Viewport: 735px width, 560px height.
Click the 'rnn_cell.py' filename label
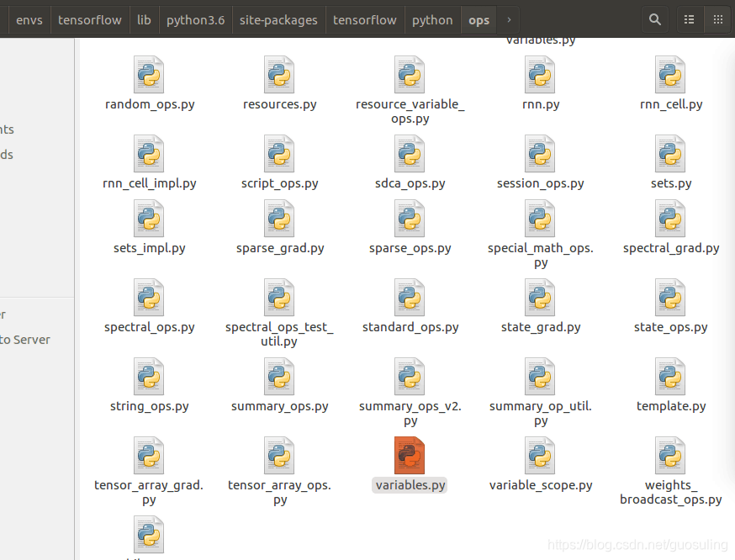(671, 104)
